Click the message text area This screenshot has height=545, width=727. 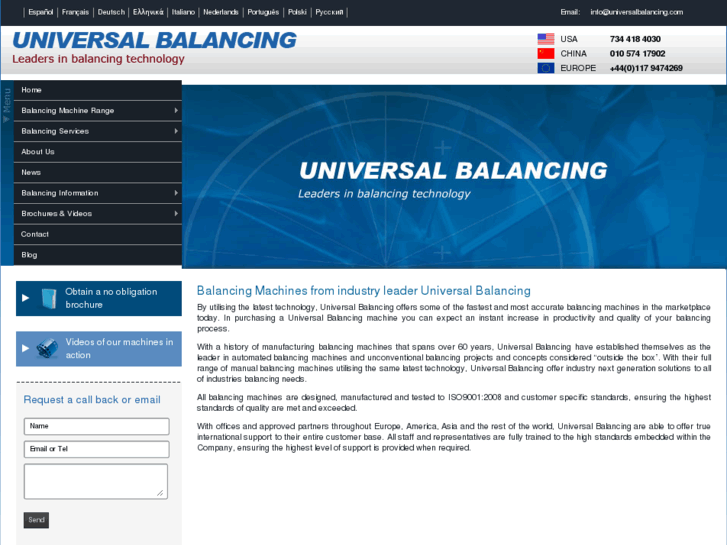click(x=96, y=481)
